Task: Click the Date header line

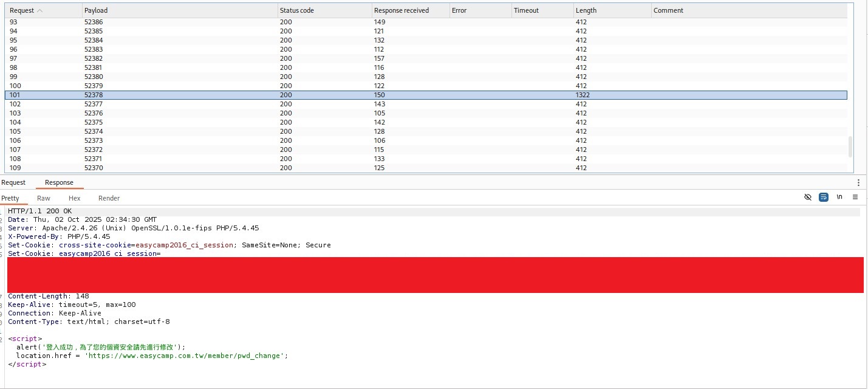Action: 82,219
